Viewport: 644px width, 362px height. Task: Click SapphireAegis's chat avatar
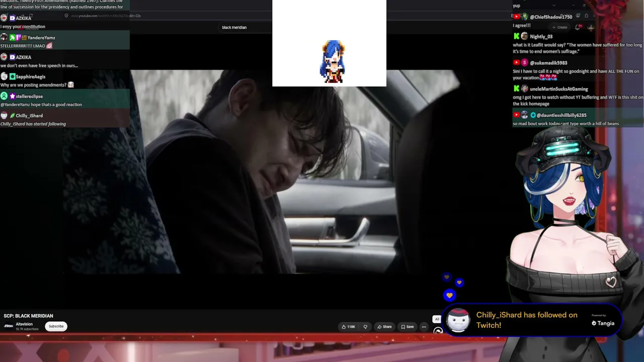(4, 76)
